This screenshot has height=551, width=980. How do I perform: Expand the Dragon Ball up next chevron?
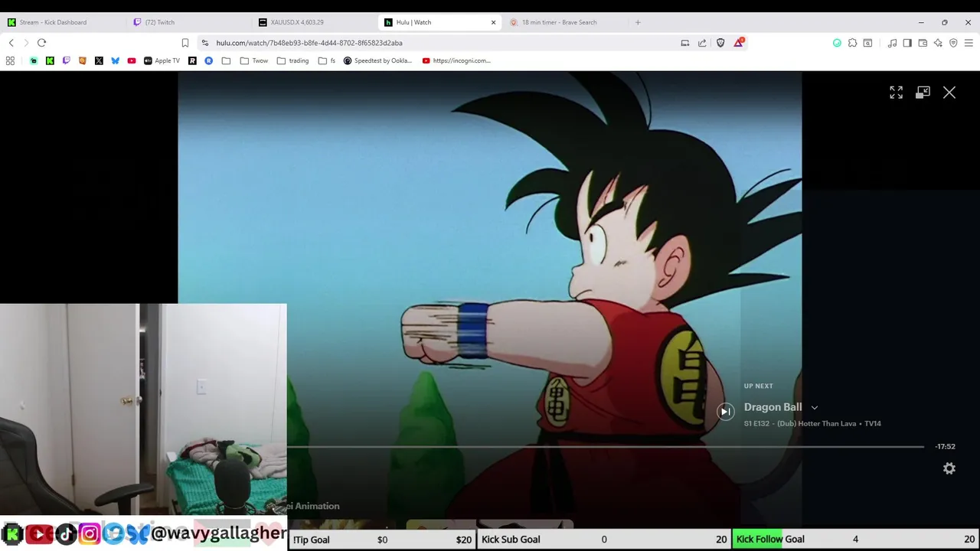click(815, 408)
